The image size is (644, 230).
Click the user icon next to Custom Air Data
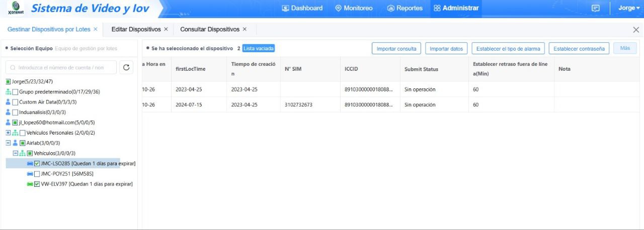click(8, 102)
